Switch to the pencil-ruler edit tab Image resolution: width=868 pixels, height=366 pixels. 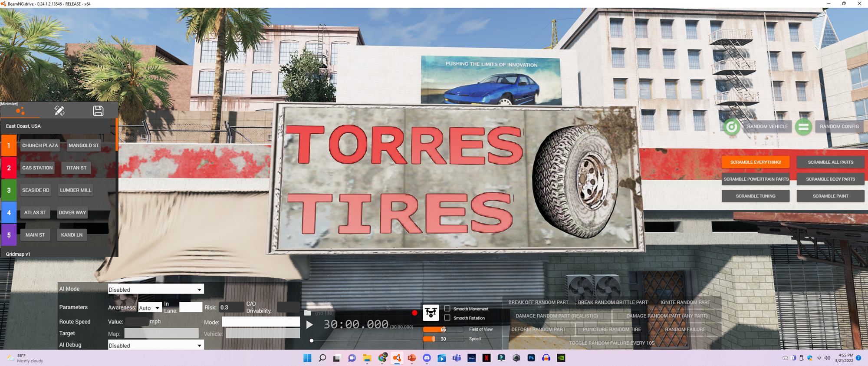tap(59, 111)
